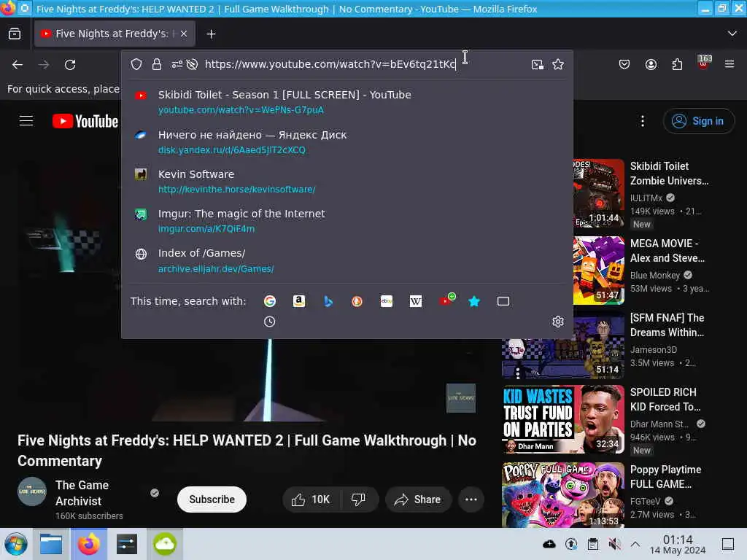The height and width of the screenshot is (560, 747).
Task: Select the Index of /Games/ suggestion
Action: tap(347, 261)
